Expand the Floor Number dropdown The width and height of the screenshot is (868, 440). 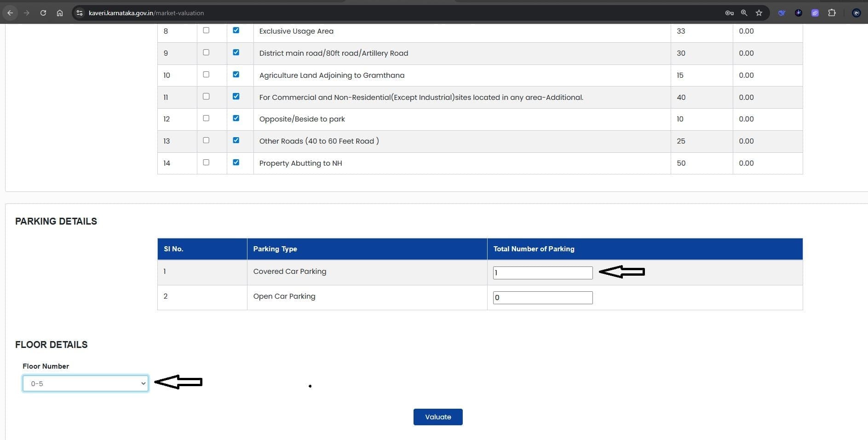coord(86,383)
